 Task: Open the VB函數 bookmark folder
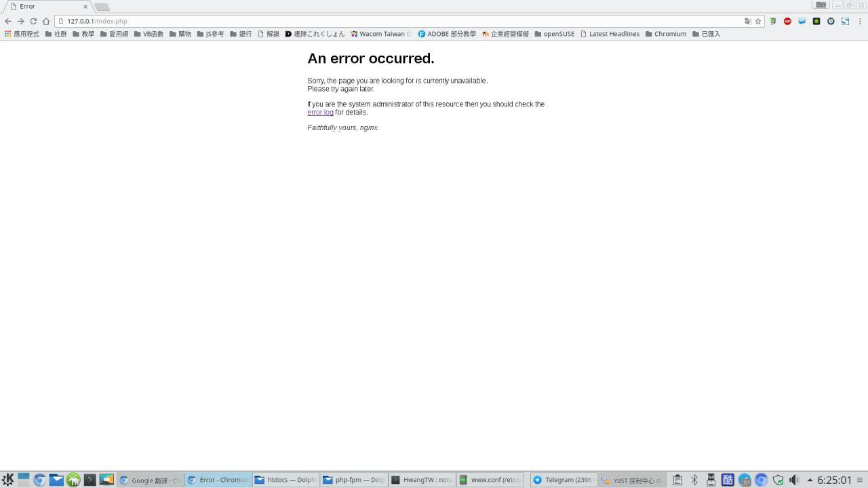click(149, 34)
